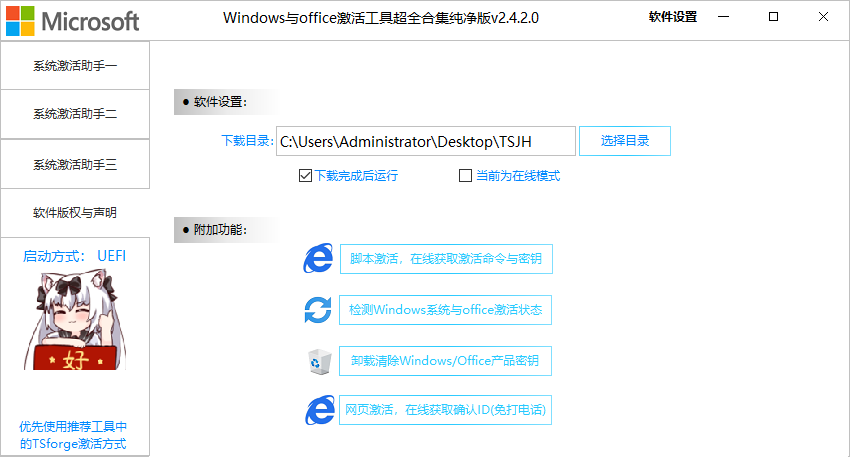Viewport: 850px width, 457px height.
Task: Toggle the 下载完成后运行 checkbox
Action: click(305, 176)
